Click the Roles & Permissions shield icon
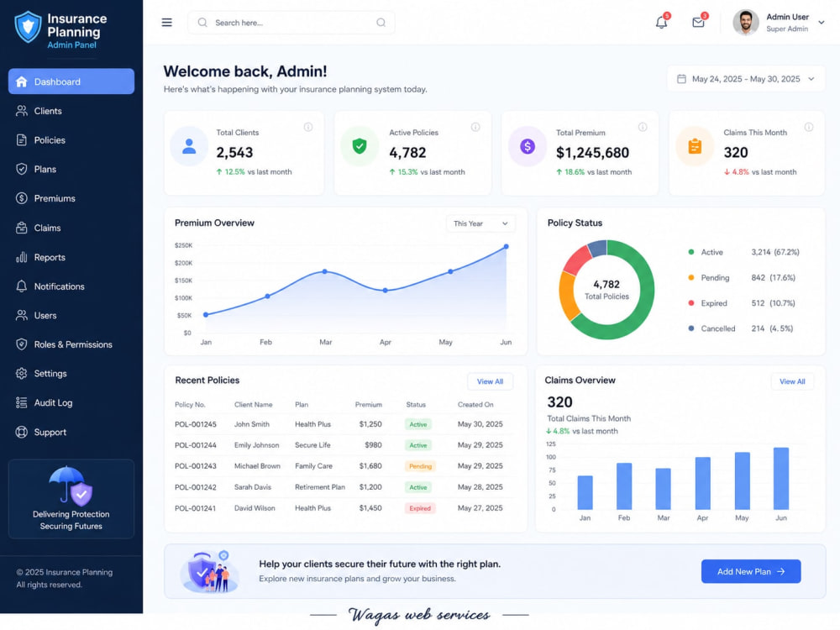 pyautogui.click(x=22, y=344)
